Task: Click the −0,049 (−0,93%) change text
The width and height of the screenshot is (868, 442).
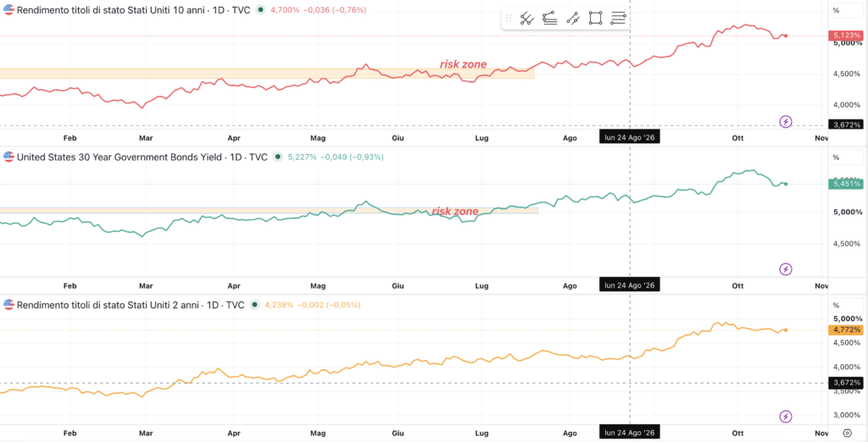Action: pyautogui.click(x=352, y=157)
